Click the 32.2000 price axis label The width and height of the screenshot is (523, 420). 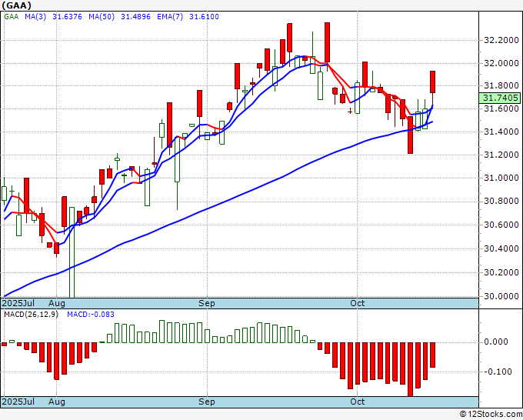click(501, 41)
